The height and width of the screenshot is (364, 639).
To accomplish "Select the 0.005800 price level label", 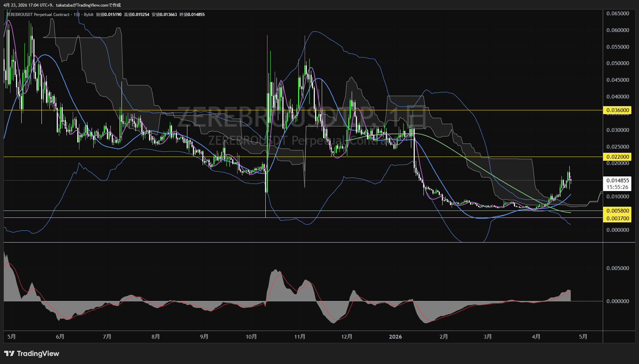I will pyautogui.click(x=618, y=211).
